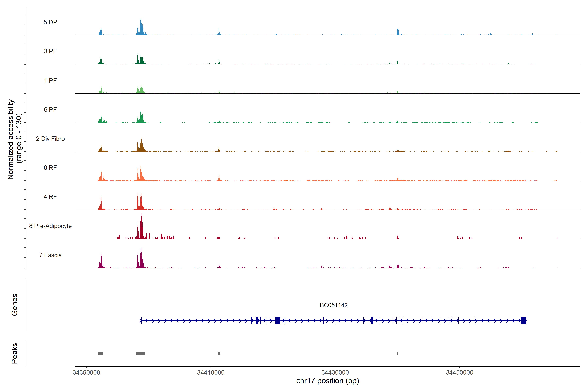Click the 1 PF track label
The image size is (588, 392).
pos(50,81)
